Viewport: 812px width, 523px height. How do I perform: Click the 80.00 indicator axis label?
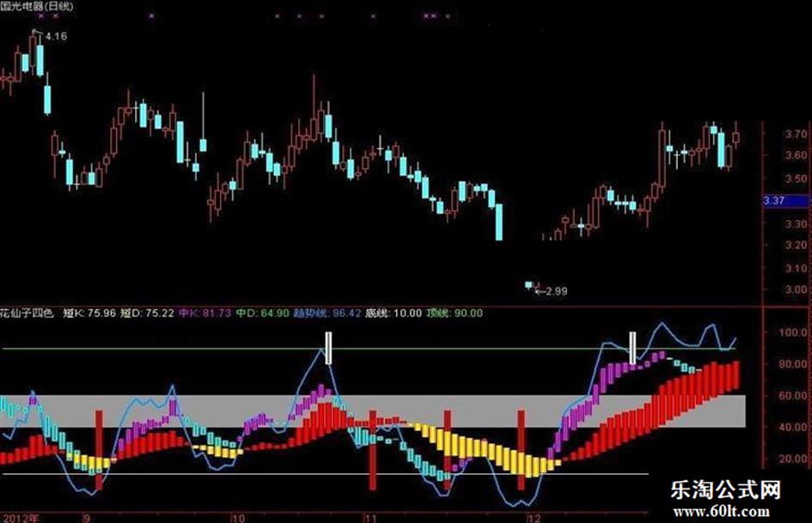click(x=793, y=364)
